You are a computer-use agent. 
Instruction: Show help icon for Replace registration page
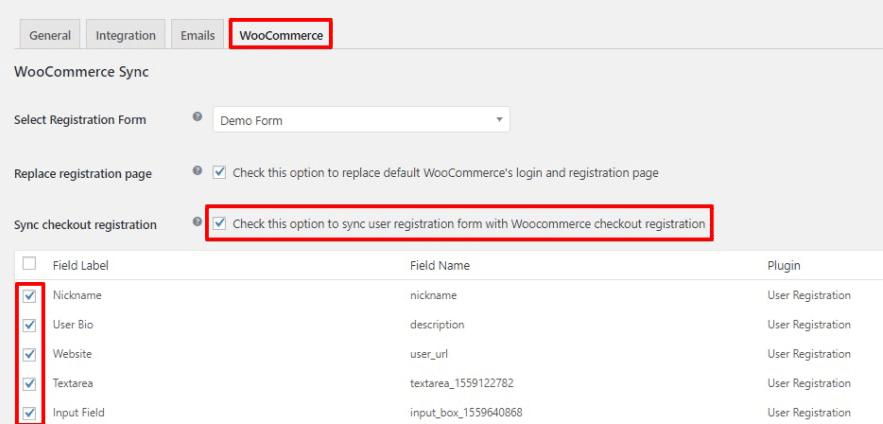(x=197, y=170)
